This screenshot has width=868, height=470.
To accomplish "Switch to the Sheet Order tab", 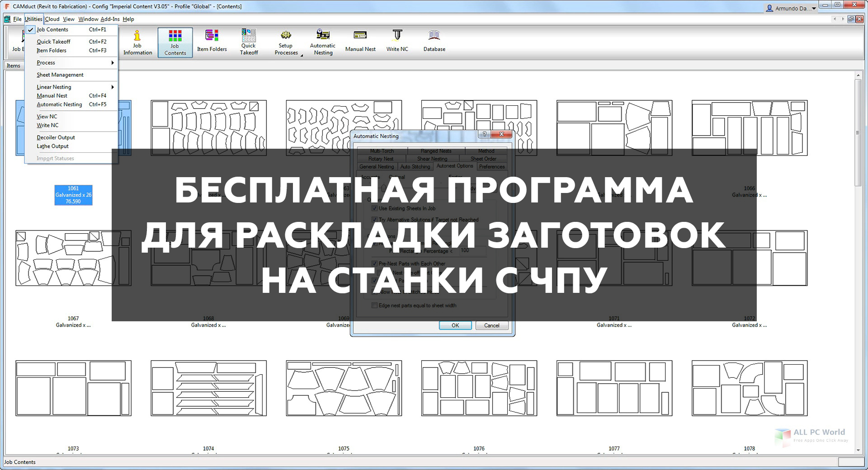I will coord(483,159).
